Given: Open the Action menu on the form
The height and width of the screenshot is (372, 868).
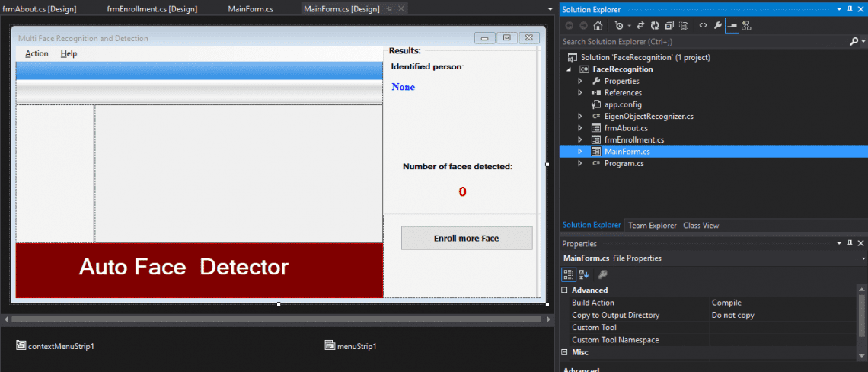Looking at the screenshot, I should pyautogui.click(x=37, y=54).
